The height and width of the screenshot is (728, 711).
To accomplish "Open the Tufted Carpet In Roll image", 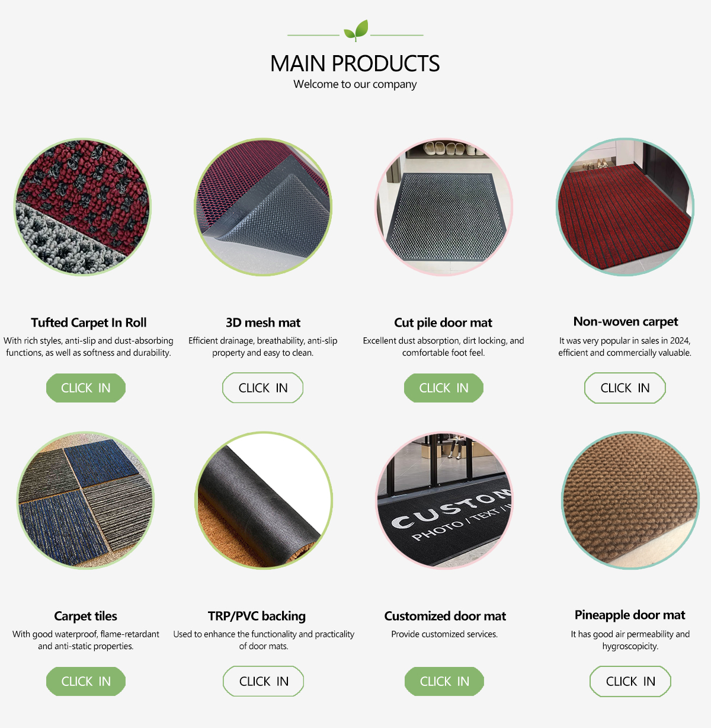I will (82, 207).
